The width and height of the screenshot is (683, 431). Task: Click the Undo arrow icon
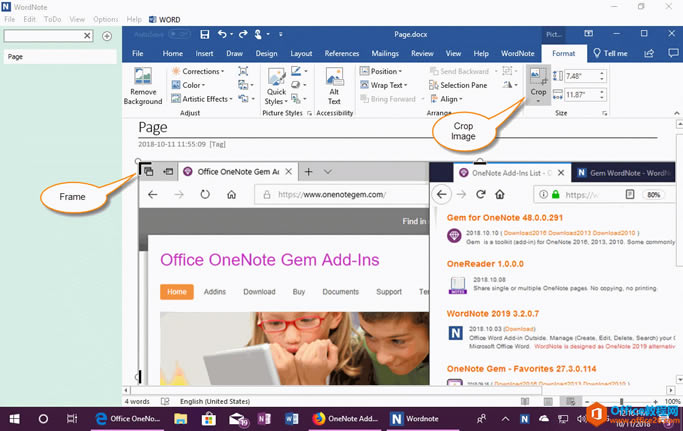click(x=223, y=34)
